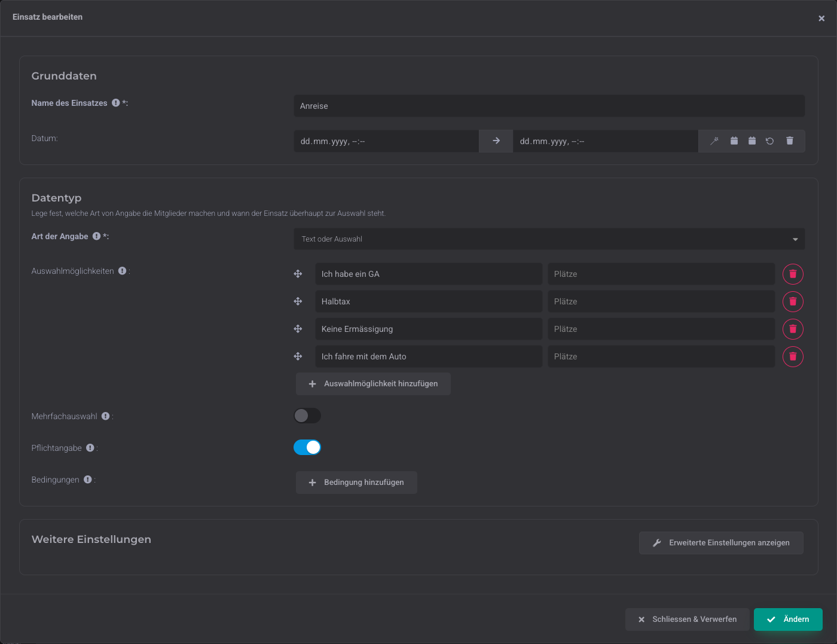Delete the 'Ich habe ein GA' option
The width and height of the screenshot is (837, 644).
[x=793, y=274]
